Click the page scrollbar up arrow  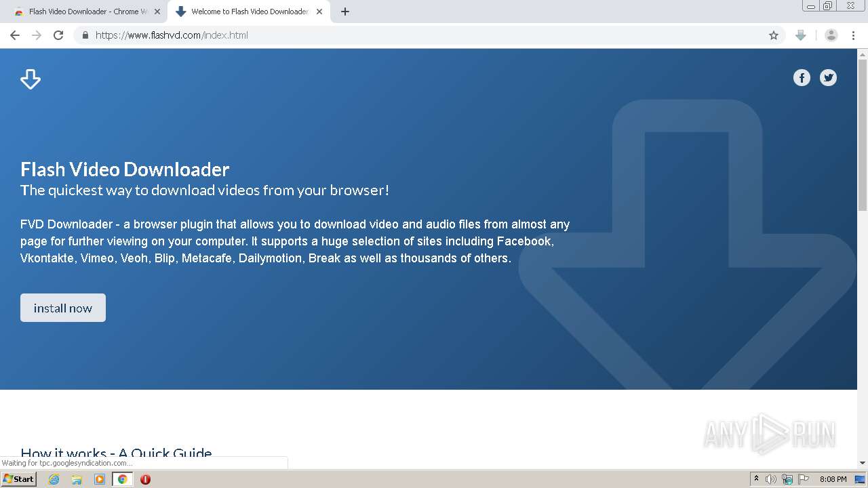(x=863, y=54)
